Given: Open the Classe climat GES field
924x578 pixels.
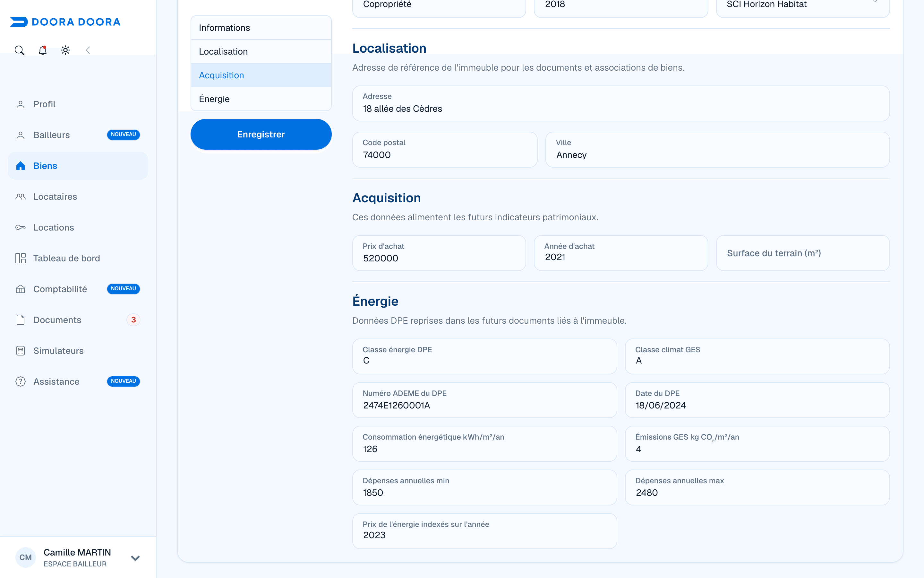Looking at the screenshot, I should click(757, 356).
